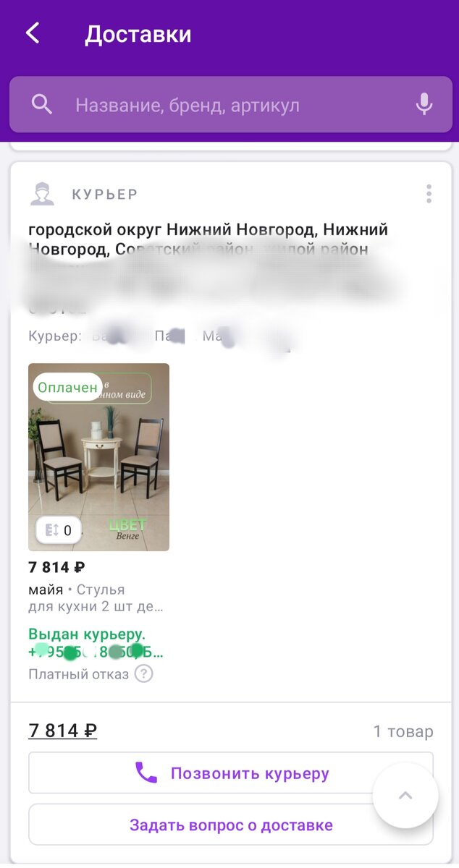Click Задать вопрос о доставке button

[231, 825]
